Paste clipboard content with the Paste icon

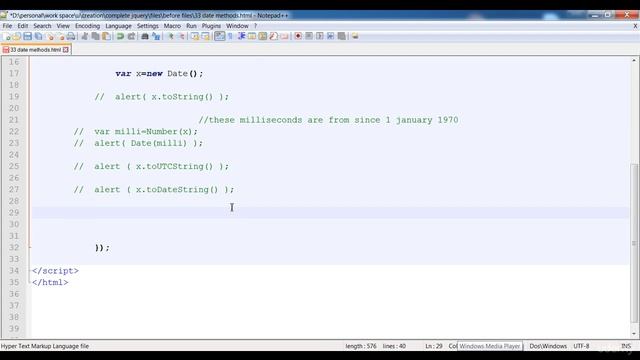106,36
